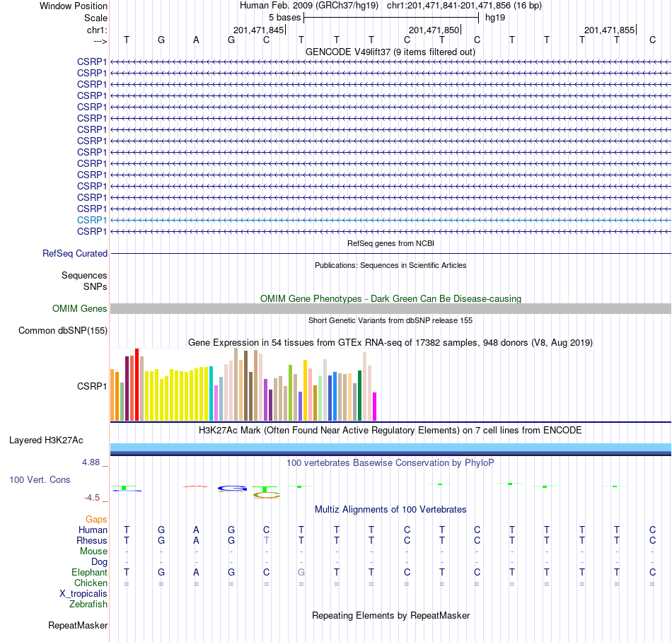Click the grayed G in Elephant row
This screenshot has height=642, width=672.
click(x=301, y=572)
